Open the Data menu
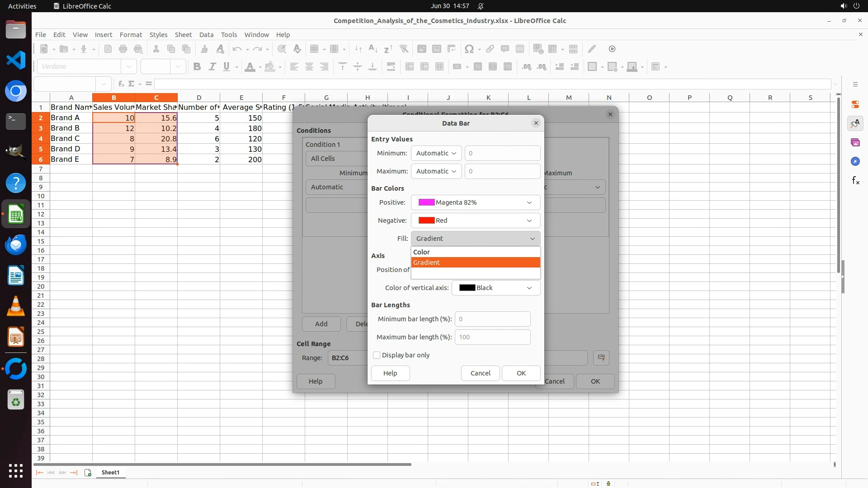The height and width of the screenshot is (488, 868). click(x=206, y=35)
